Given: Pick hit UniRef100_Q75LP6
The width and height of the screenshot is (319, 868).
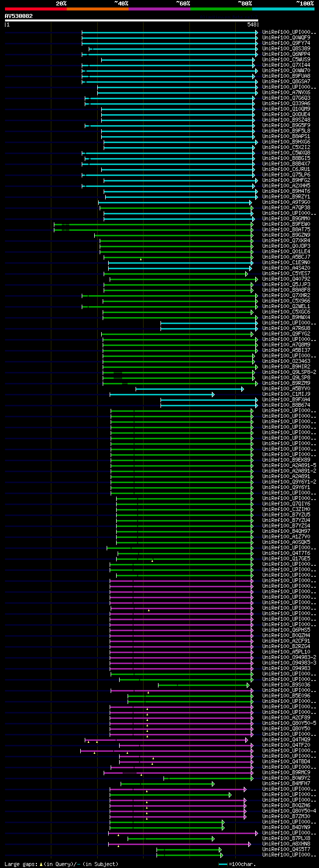Looking at the screenshot, I should click(286, 175).
